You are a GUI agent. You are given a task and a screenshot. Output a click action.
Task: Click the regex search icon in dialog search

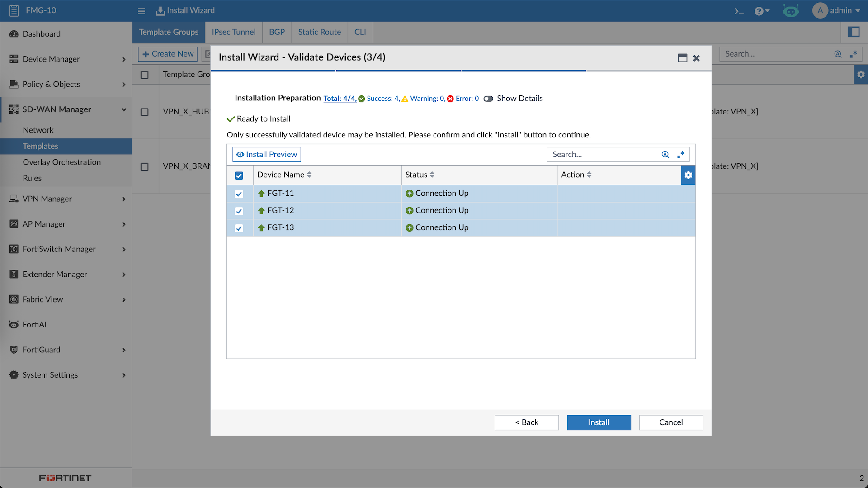(681, 155)
